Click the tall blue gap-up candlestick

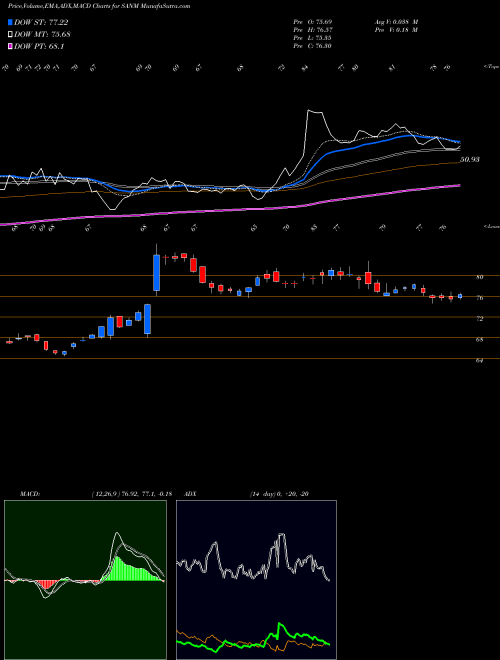pyautogui.click(x=157, y=272)
